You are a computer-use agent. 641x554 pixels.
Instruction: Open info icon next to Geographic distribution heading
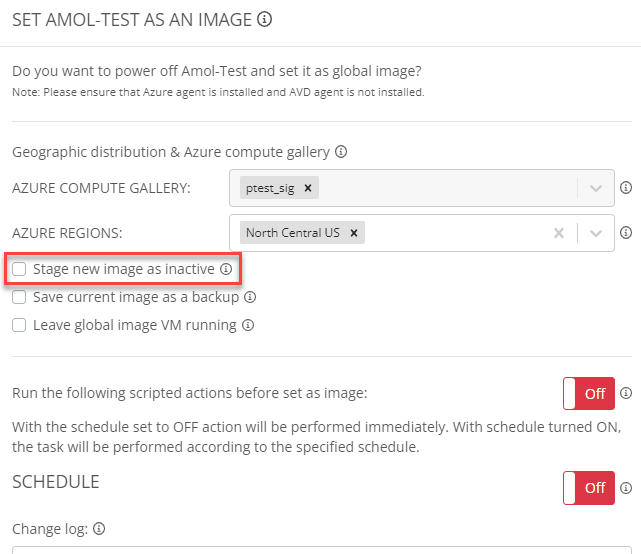pos(341,152)
